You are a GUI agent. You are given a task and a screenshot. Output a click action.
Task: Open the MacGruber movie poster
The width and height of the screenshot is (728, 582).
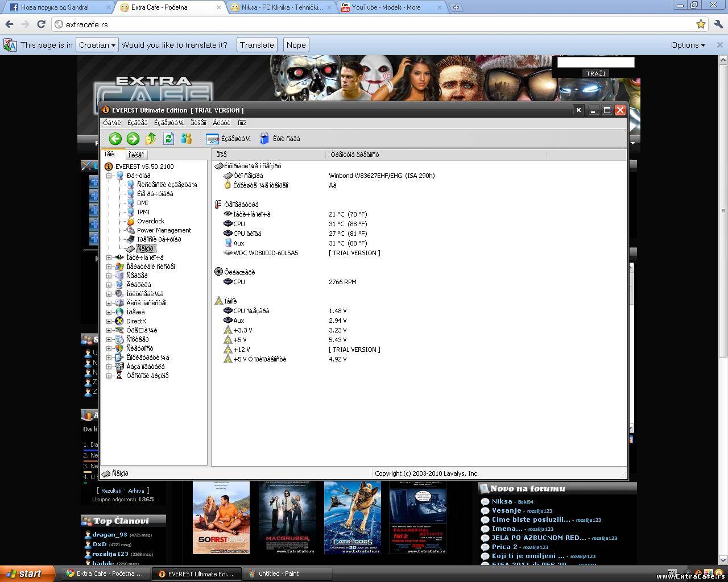pyautogui.click(x=287, y=518)
